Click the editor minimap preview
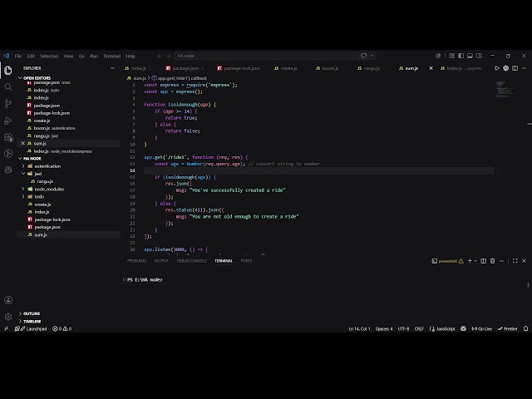The image size is (532, 399). 505,90
